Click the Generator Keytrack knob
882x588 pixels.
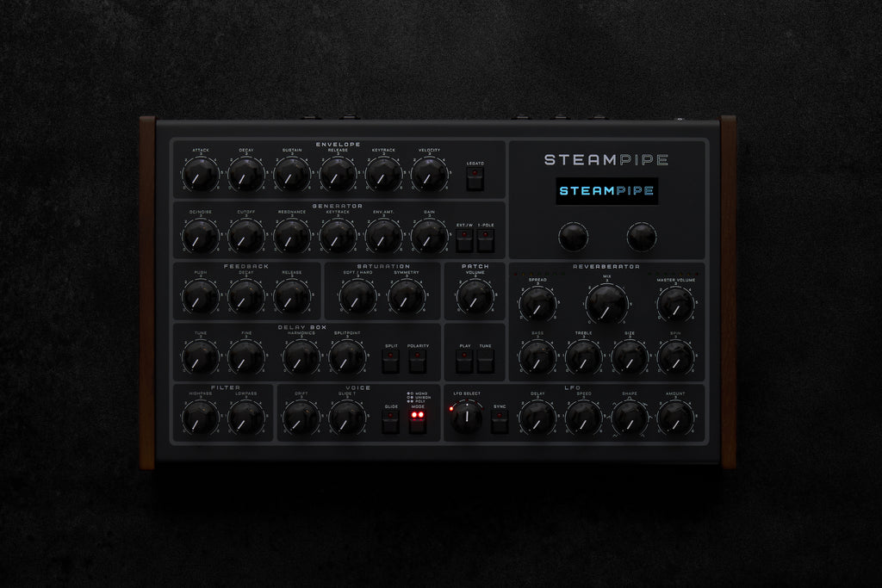338,236
